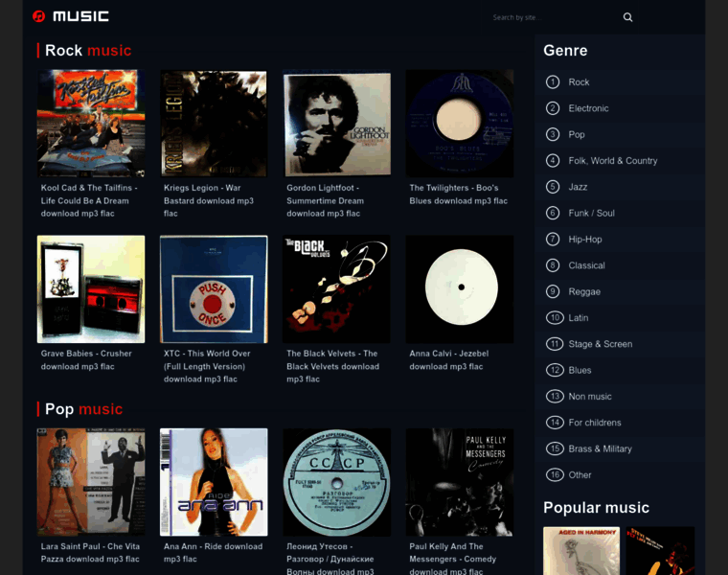Open the Pop music section heading
728x575 pixels.
83,409
